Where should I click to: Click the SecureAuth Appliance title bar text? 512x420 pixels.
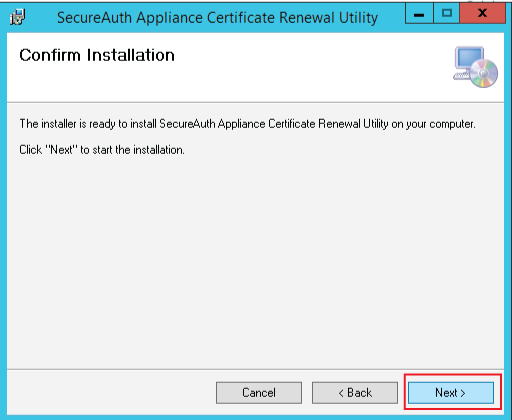(x=217, y=18)
